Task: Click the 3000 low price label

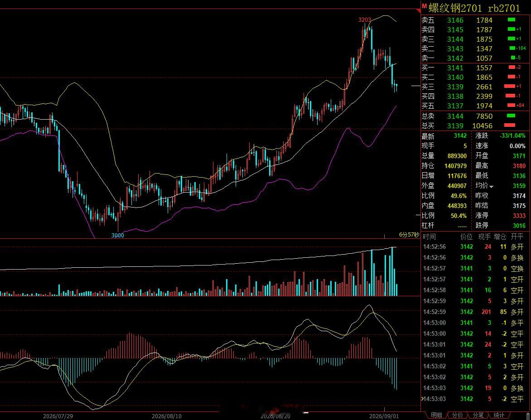Action: (117, 236)
